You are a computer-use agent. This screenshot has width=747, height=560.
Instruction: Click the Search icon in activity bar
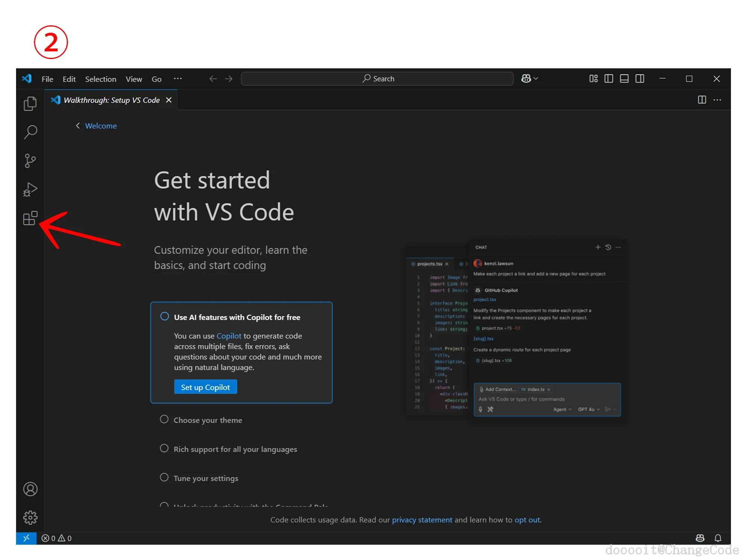click(x=30, y=132)
